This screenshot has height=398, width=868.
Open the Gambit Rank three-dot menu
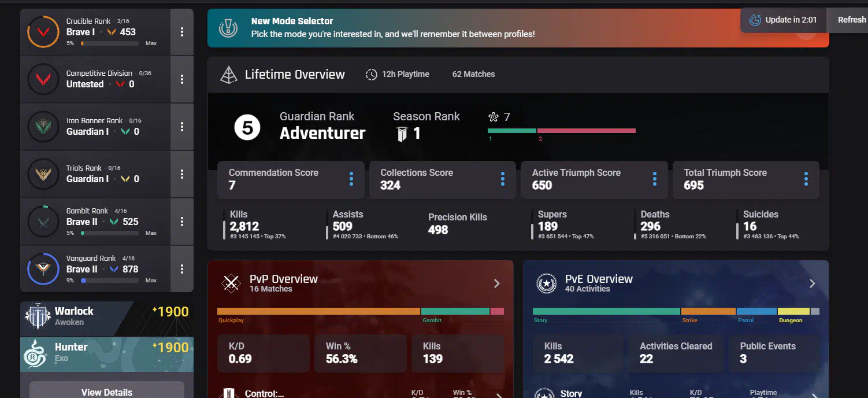point(182,222)
